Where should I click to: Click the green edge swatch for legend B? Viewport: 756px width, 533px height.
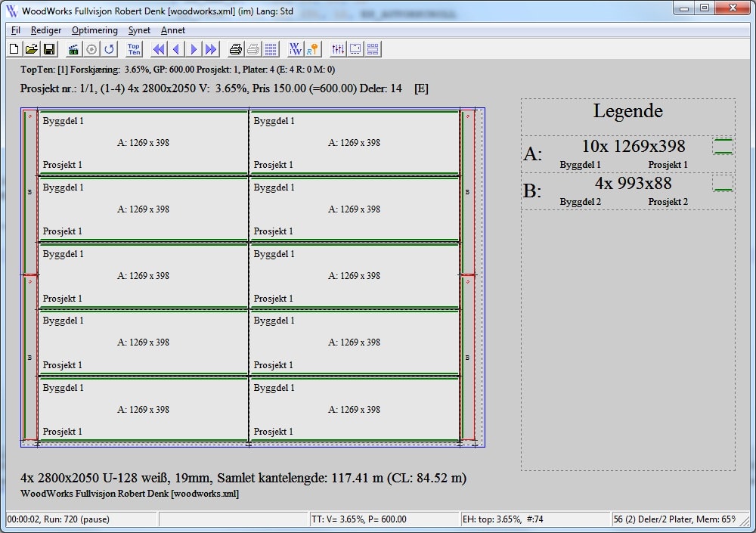click(x=722, y=183)
